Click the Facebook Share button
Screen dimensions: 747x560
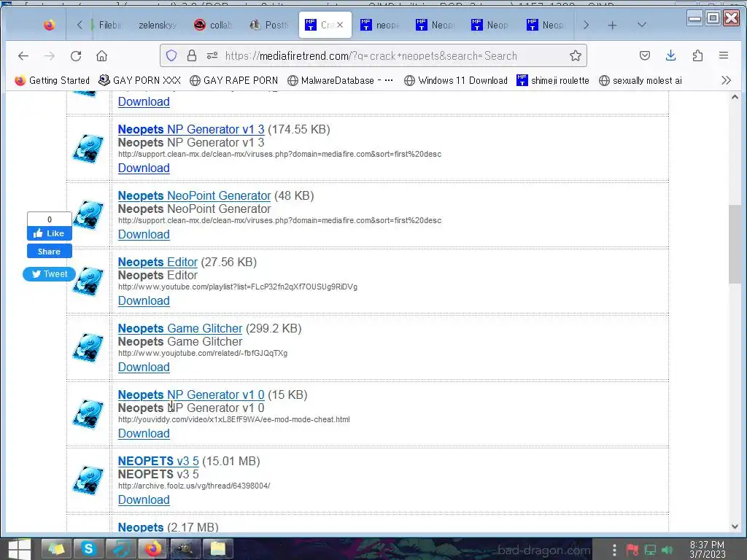(50, 252)
